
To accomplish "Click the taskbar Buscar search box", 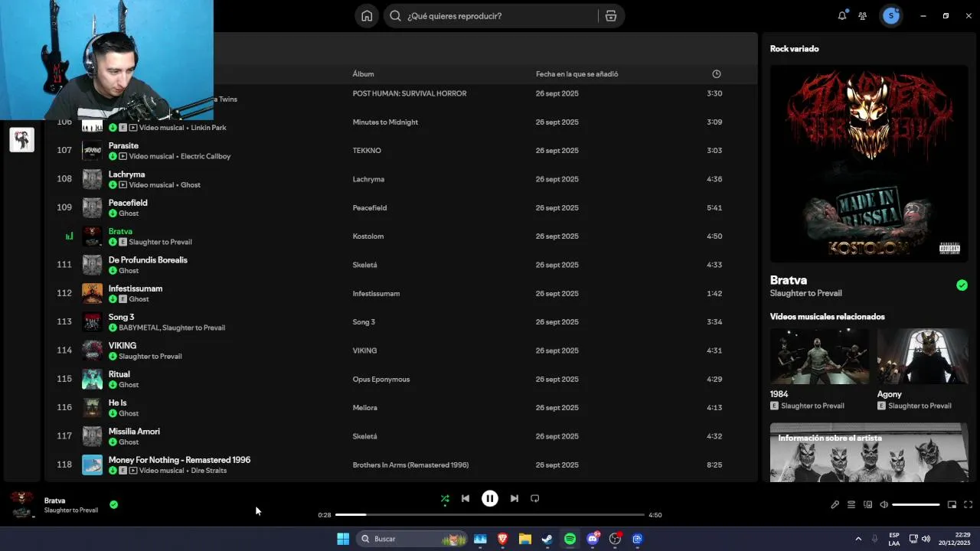I will [412, 539].
